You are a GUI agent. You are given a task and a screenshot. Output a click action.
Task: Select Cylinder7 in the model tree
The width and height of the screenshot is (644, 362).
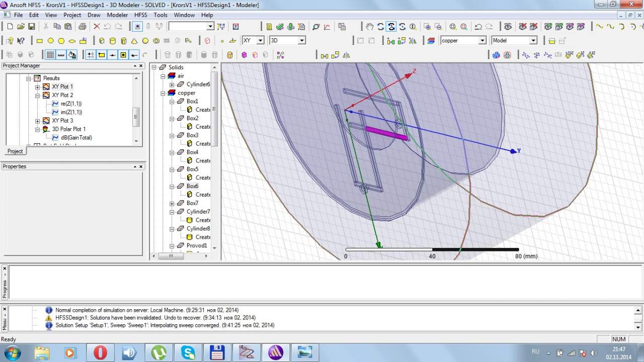[x=198, y=212]
